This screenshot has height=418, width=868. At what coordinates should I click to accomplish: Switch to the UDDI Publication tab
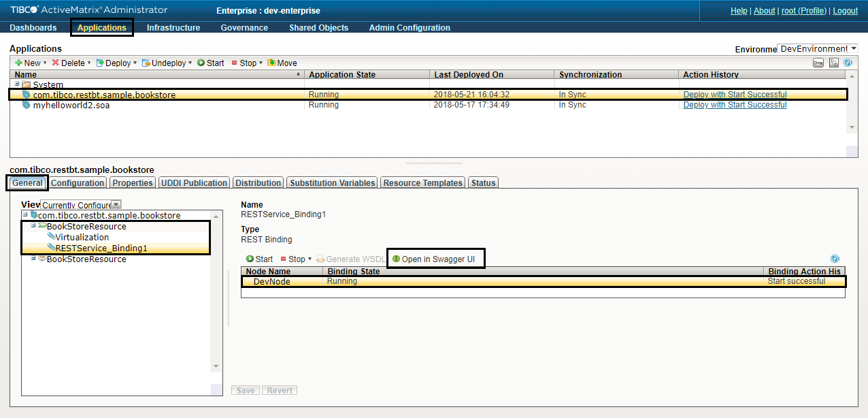(195, 182)
